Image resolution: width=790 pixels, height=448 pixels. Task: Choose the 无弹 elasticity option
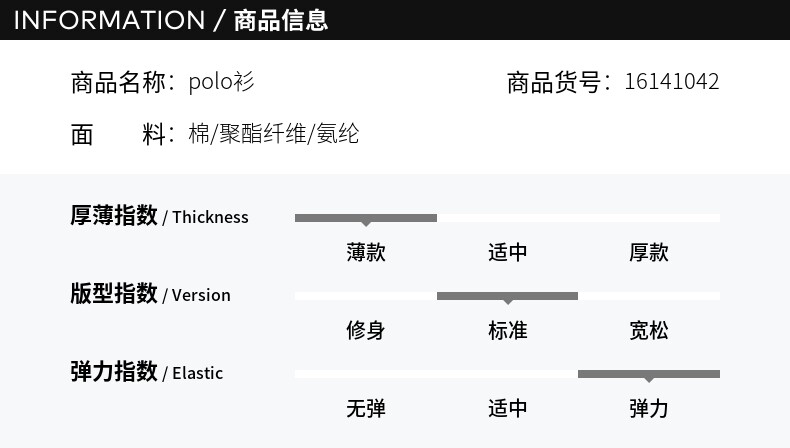[366, 408]
